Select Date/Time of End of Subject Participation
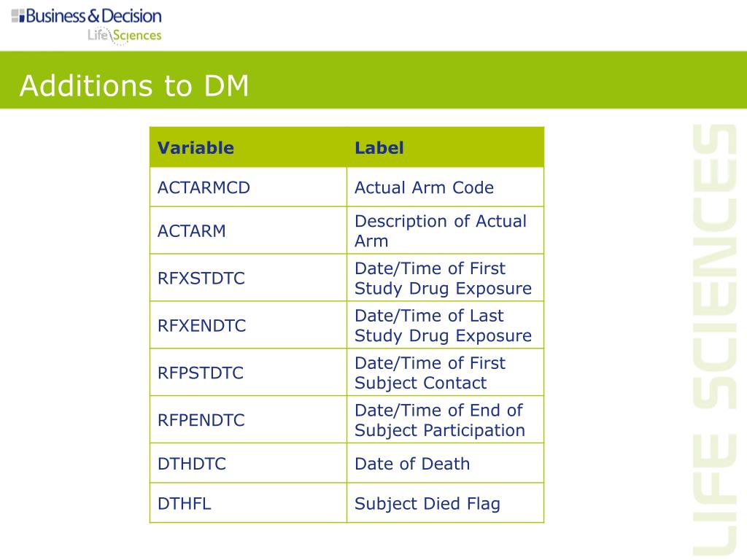747x560 pixels. tap(440, 420)
